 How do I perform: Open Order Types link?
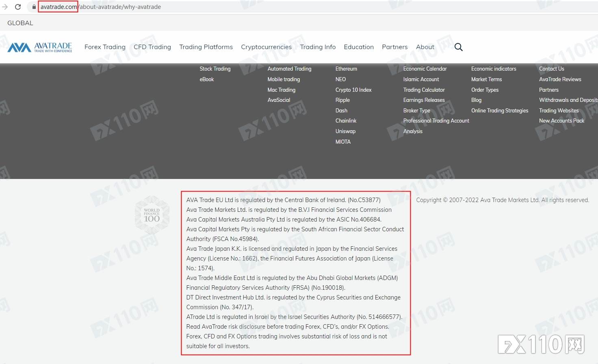coord(485,90)
